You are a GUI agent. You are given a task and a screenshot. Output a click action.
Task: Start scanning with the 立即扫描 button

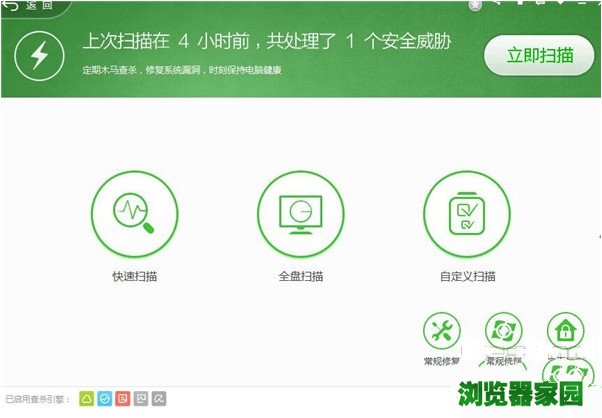point(539,56)
